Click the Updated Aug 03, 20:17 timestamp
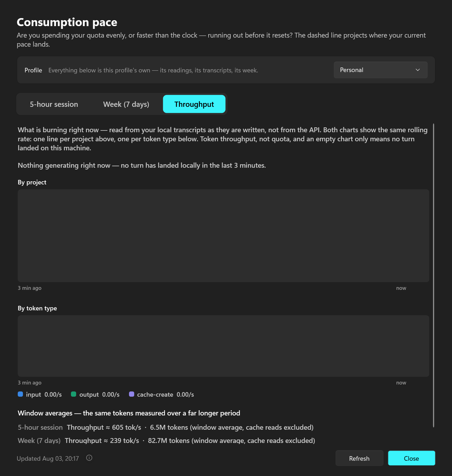This screenshot has height=476, width=452. 48,459
